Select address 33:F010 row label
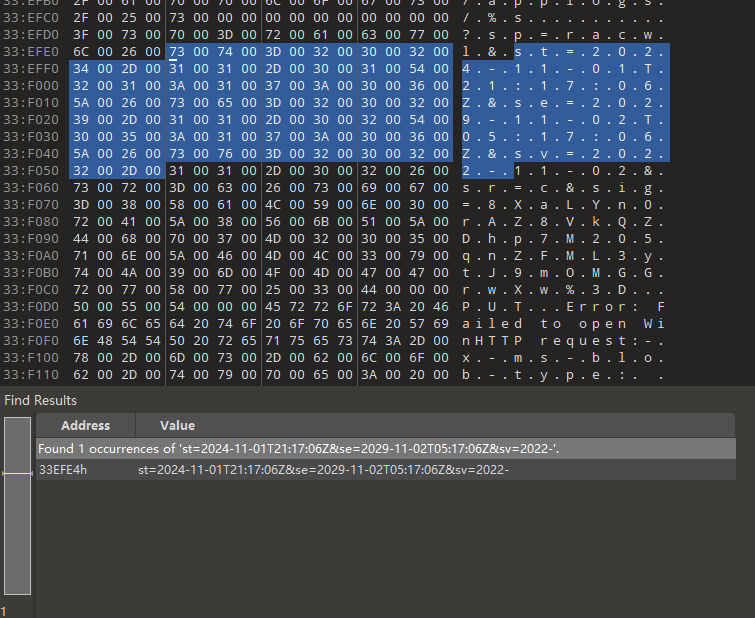Viewport: 755px width, 618px height. coord(31,103)
